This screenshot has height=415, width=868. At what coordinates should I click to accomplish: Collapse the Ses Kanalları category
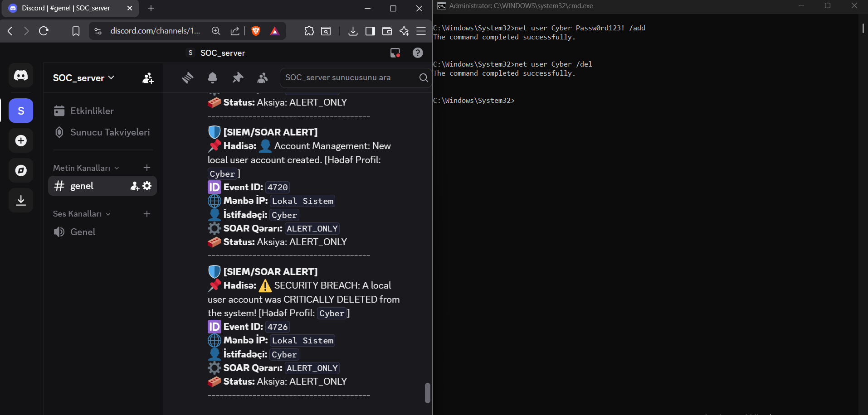pos(82,214)
